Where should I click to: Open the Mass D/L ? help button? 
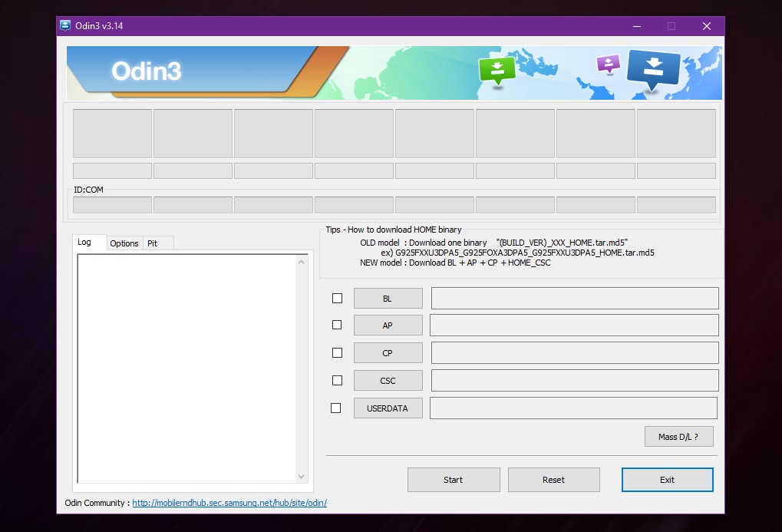(x=678, y=437)
